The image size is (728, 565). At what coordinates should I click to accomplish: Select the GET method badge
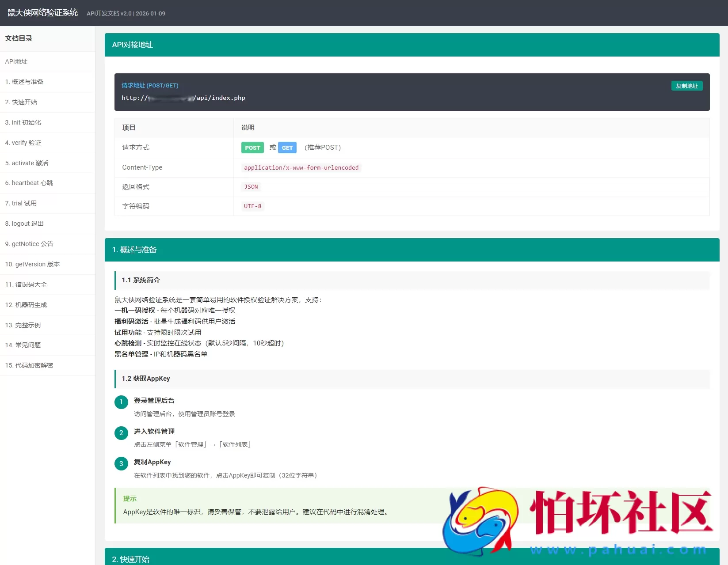click(287, 148)
